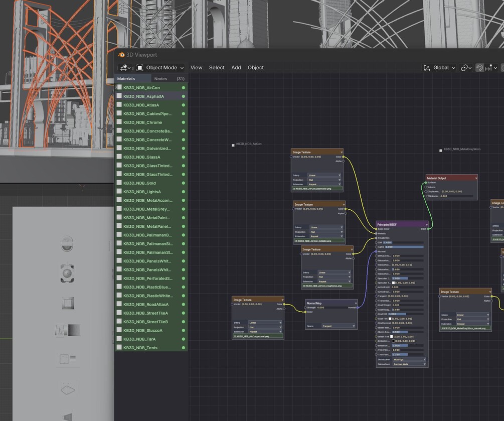Open the Distribution Multi GGX dropdown

[x=409, y=360]
